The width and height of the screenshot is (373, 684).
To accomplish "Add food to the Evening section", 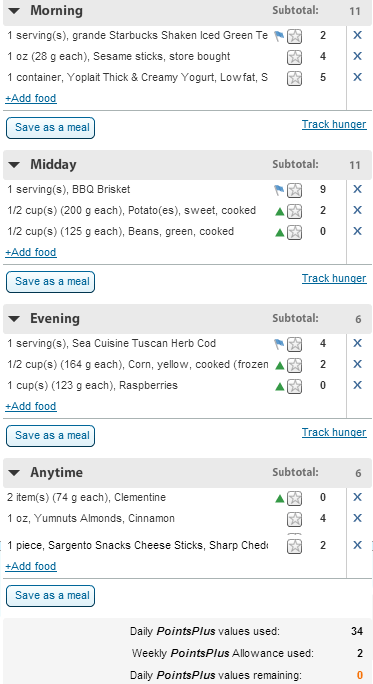I will [x=31, y=406].
